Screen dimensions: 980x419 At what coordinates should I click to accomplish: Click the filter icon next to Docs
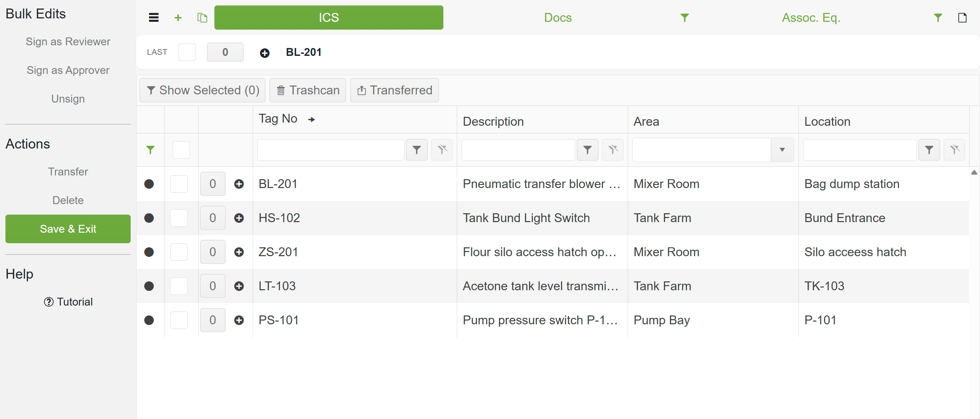[x=684, y=17]
